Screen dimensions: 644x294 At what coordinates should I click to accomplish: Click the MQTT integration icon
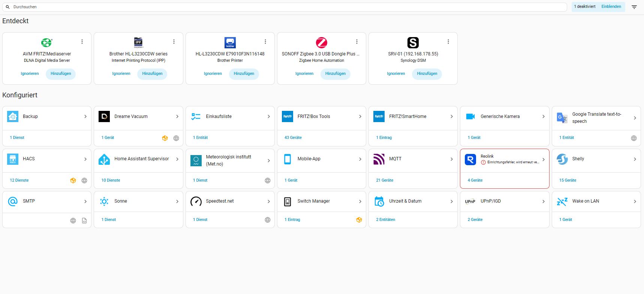pos(379,159)
